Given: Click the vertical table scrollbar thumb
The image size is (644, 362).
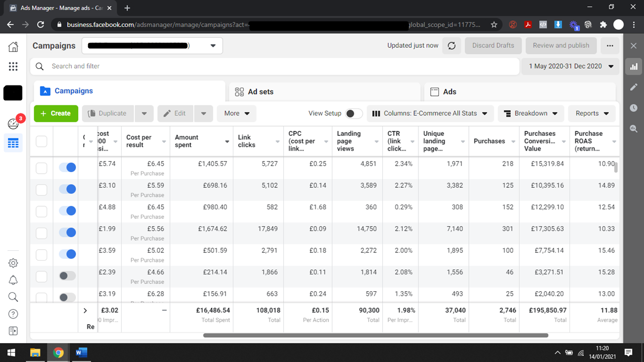Looking at the screenshot, I should (616, 167).
